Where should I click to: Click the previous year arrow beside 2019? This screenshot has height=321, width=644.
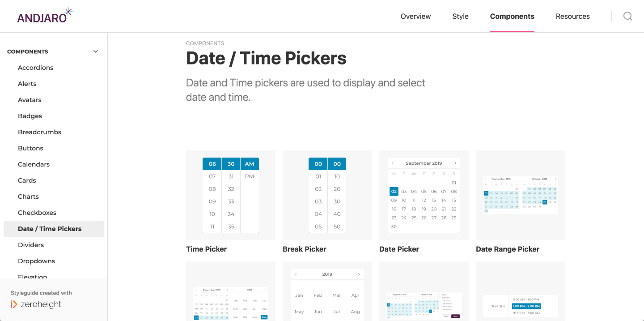296,274
